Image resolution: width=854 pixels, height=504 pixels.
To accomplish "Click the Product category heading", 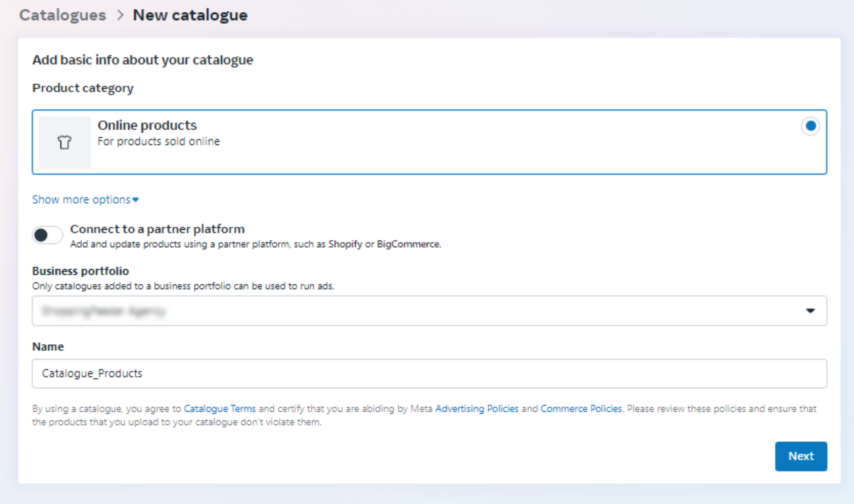I will (x=83, y=88).
